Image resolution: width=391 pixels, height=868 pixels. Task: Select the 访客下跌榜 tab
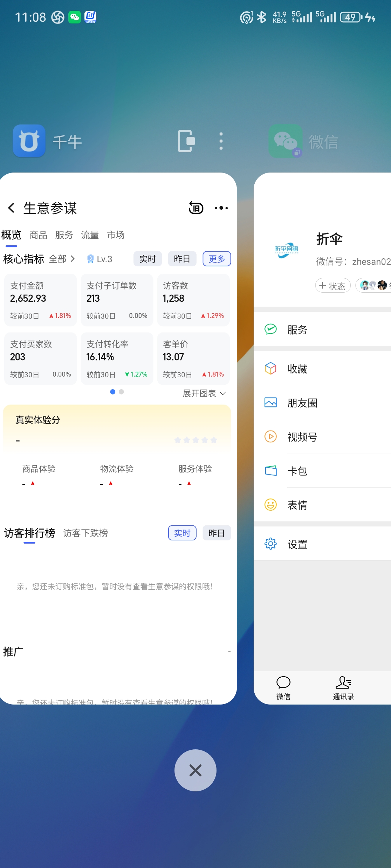tap(85, 533)
